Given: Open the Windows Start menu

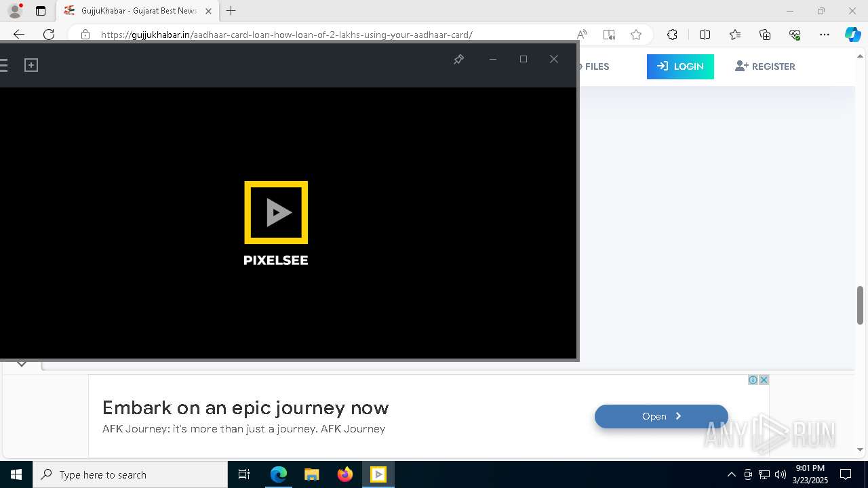Looking at the screenshot, I should point(16,474).
